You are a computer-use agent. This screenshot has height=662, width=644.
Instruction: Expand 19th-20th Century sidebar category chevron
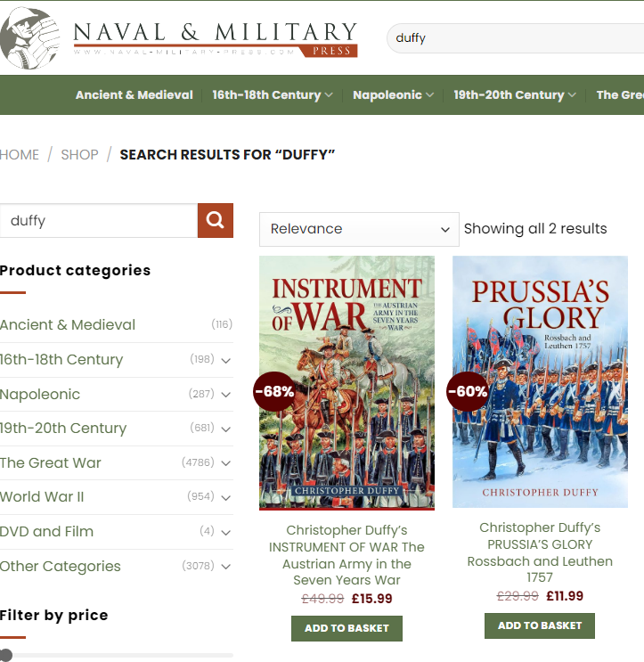(226, 429)
